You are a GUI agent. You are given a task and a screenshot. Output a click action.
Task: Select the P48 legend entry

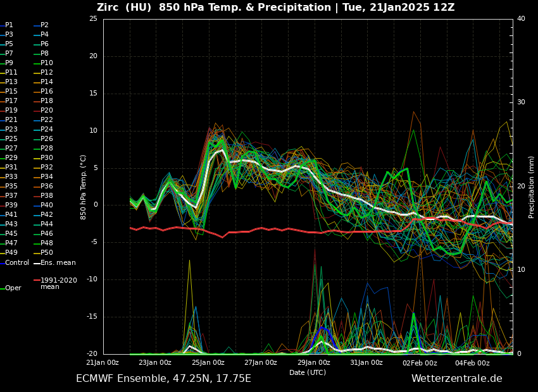tap(47, 243)
